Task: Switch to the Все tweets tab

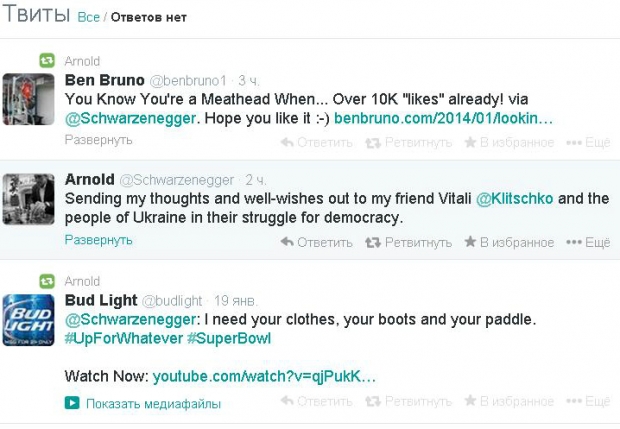Action: tap(88, 18)
